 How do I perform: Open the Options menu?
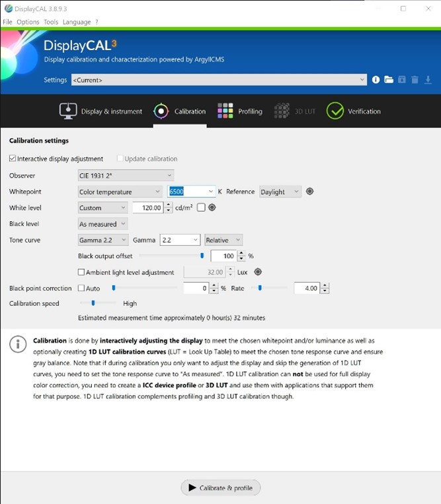28,22
